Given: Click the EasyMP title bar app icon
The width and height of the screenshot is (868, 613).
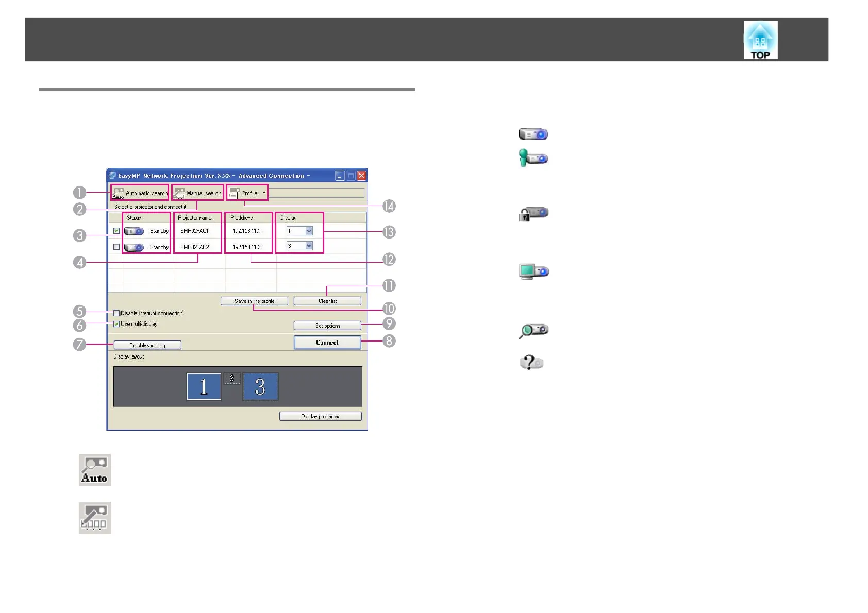Looking at the screenshot, I should (x=112, y=176).
